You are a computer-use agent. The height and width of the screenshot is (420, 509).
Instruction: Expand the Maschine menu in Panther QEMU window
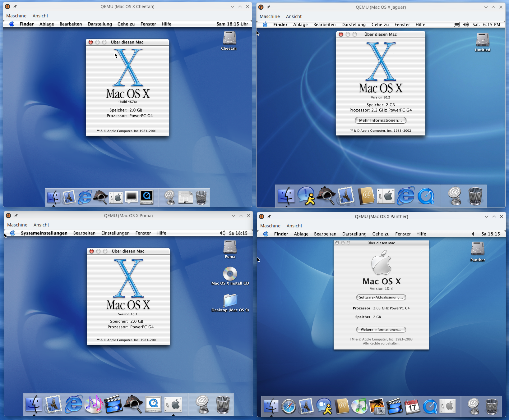(270, 226)
